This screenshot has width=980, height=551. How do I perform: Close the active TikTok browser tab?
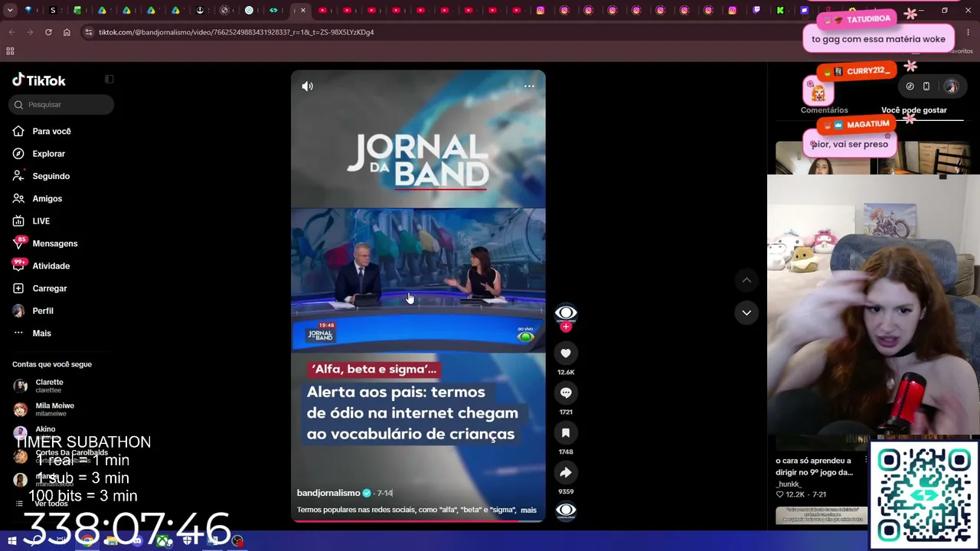(303, 11)
